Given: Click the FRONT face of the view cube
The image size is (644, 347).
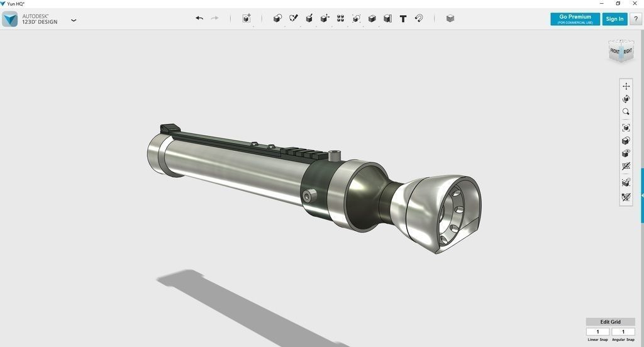Looking at the screenshot, I should [x=615, y=52].
